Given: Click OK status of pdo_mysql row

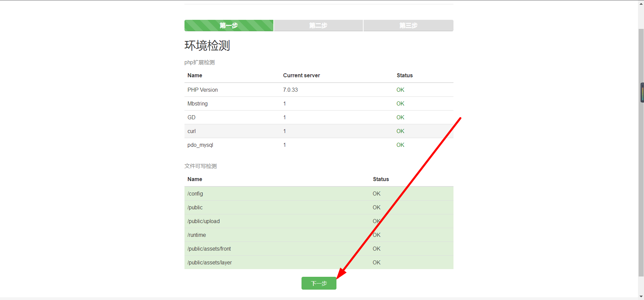Looking at the screenshot, I should [x=400, y=145].
